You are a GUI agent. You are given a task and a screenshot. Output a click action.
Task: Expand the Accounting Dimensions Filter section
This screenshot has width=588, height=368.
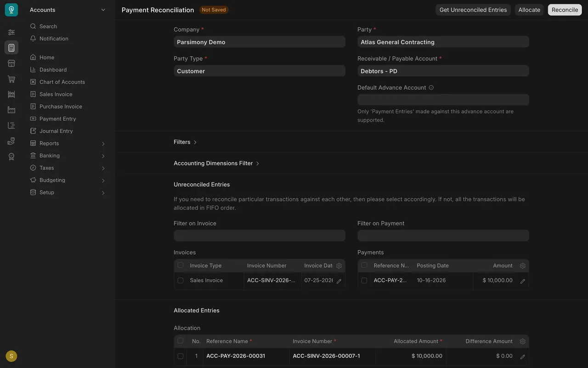click(216, 163)
